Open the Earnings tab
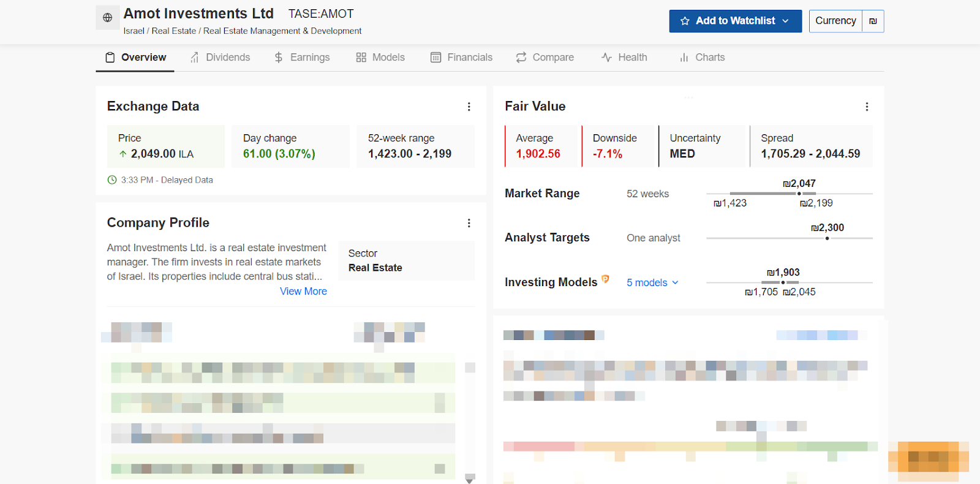Image resolution: width=980 pixels, height=484 pixels. click(x=301, y=57)
